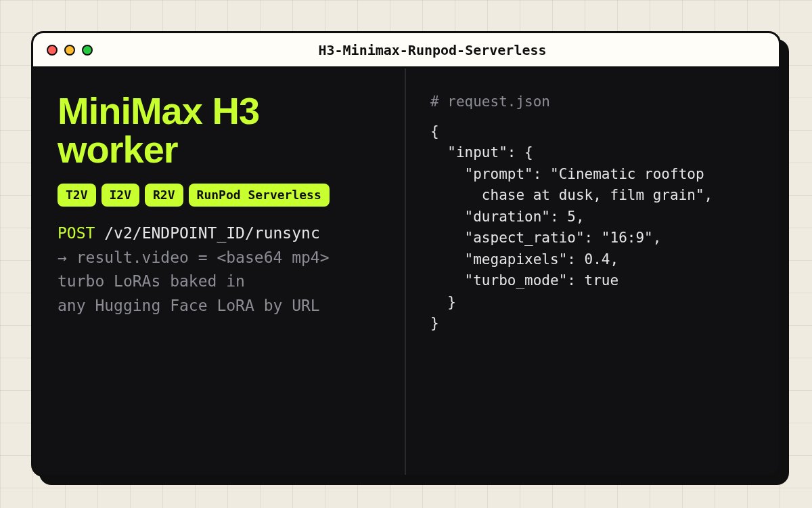The image size is (812, 508).
Task: Click the "prompt" key line
Action: pyautogui.click(x=584, y=174)
